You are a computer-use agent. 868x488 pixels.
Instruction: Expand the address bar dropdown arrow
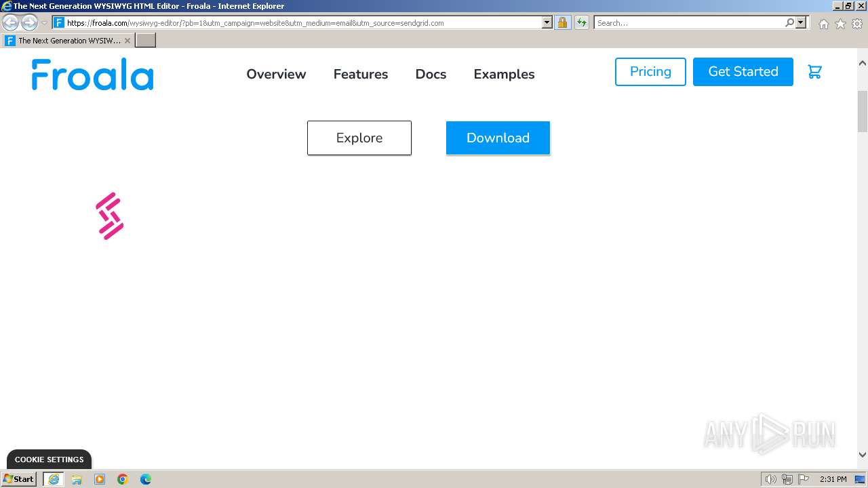tap(547, 23)
